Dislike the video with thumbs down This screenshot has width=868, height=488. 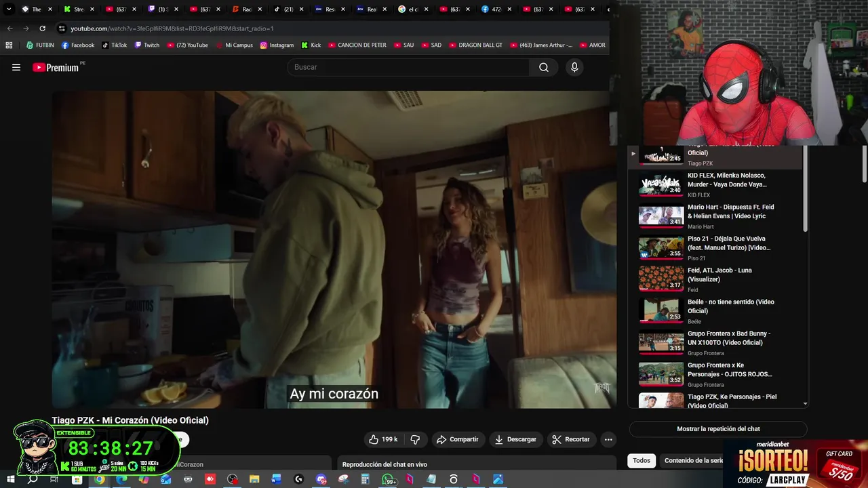click(x=415, y=439)
